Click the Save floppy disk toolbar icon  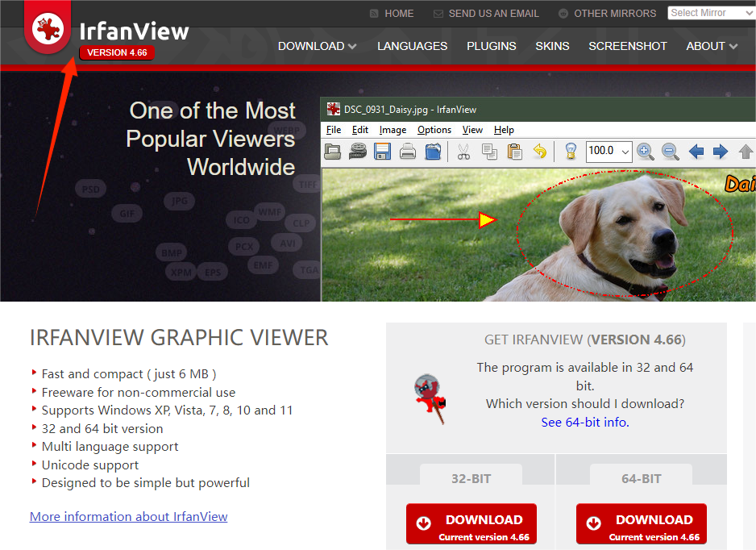tap(382, 152)
